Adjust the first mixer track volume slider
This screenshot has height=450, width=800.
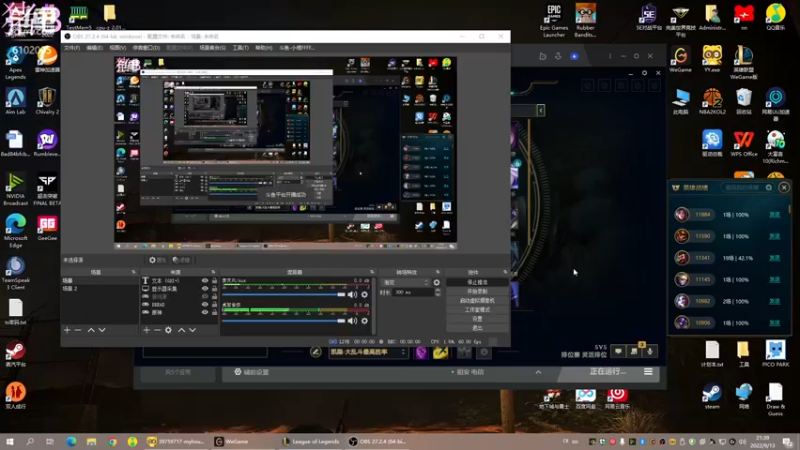[284, 294]
